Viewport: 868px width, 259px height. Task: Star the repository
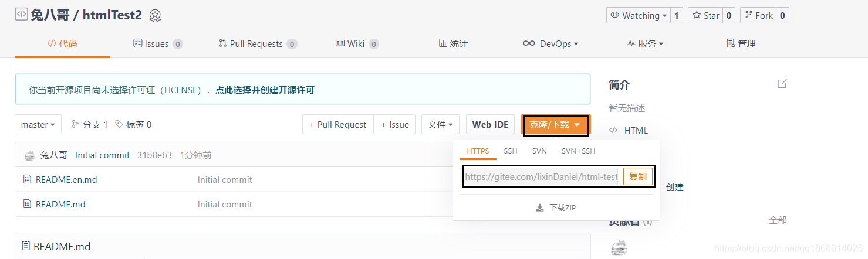pos(705,16)
